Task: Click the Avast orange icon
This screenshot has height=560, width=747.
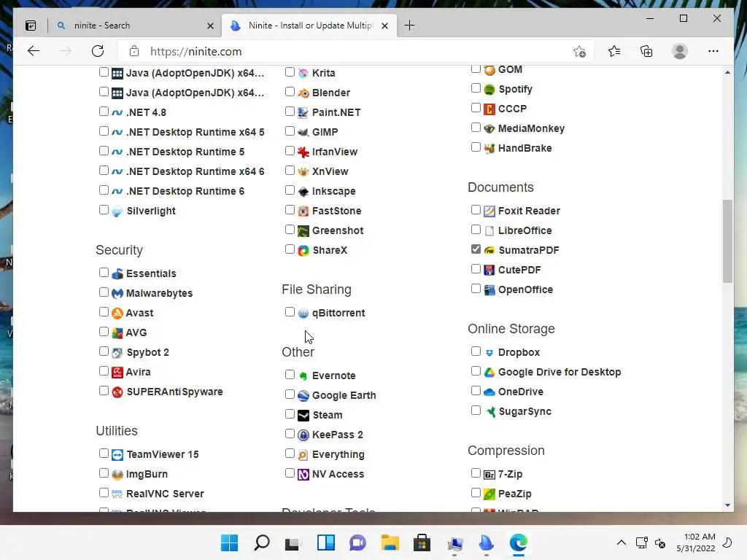Action: coord(117,313)
